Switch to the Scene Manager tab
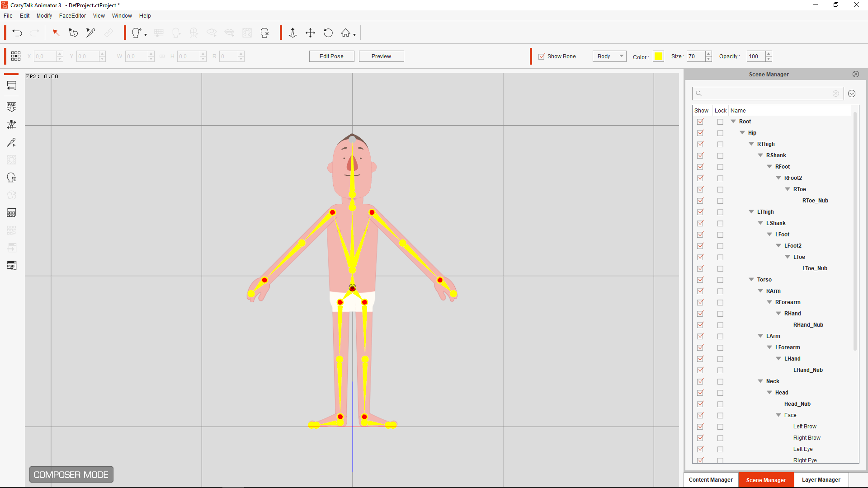Screen dimensions: 868x488 click(766, 480)
